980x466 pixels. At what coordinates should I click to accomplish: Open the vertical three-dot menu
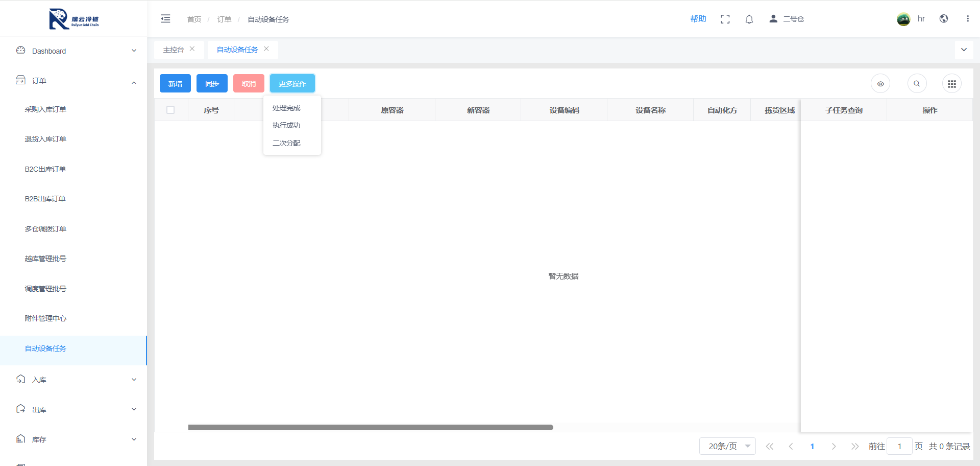pos(967,19)
